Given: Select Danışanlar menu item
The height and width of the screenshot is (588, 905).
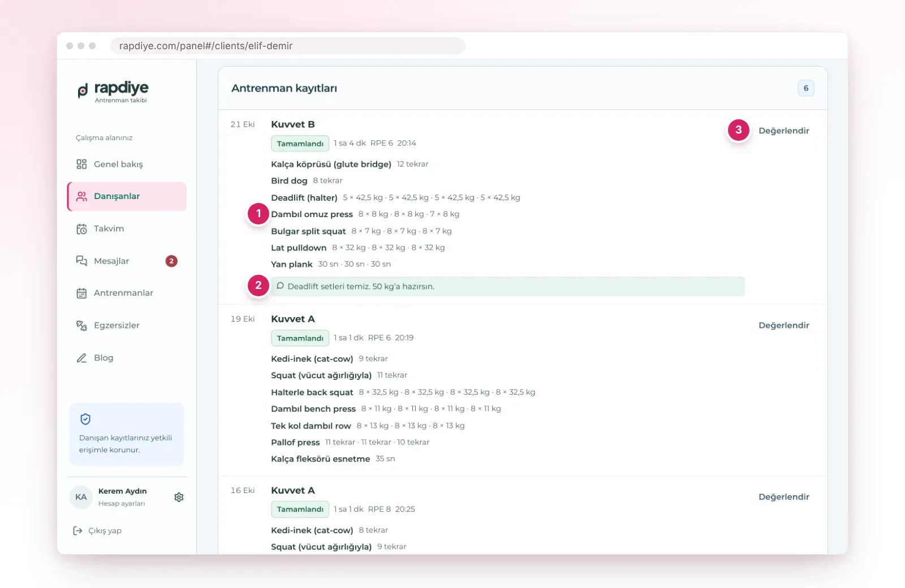Looking at the screenshot, I should pos(127,196).
